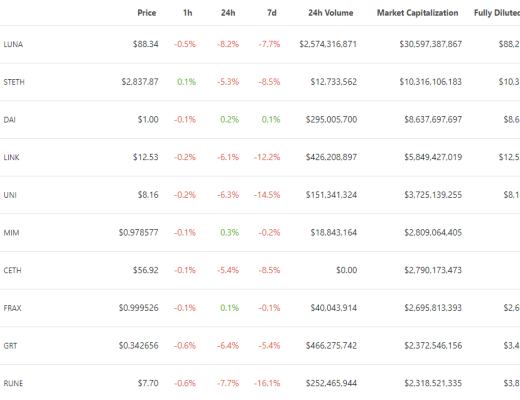
Task: Click LINK market cap $5,849,427,019
Action: [433, 157]
